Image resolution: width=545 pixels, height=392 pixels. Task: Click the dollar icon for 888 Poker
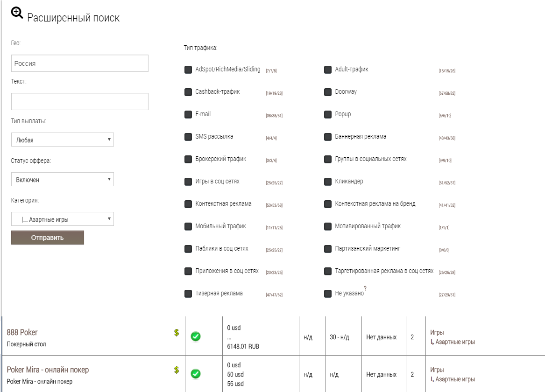point(177,333)
